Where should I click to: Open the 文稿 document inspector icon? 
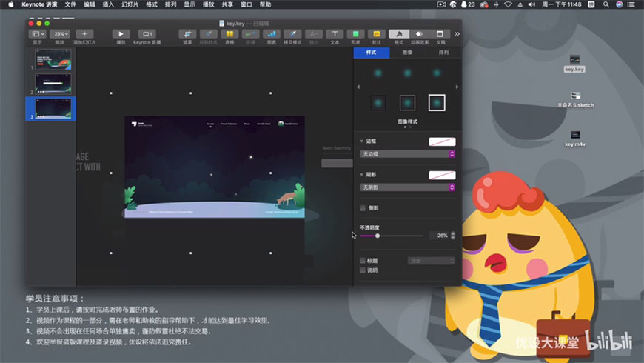(x=440, y=34)
